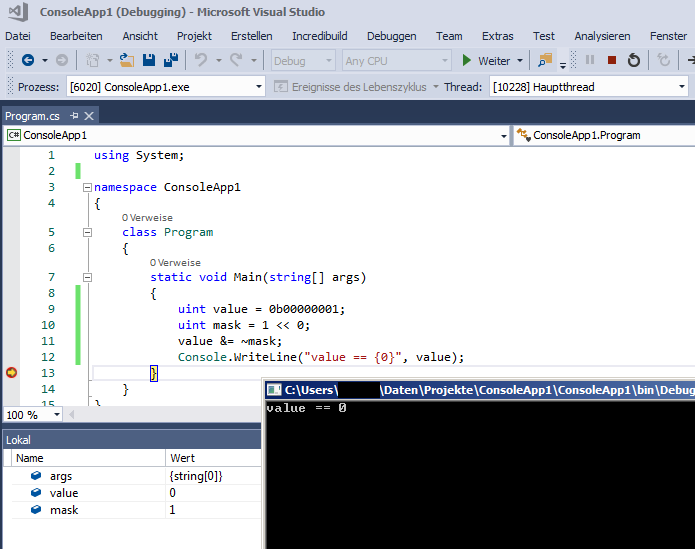Screen dimensions: 695x549
Task: Click the greyed refresh icon after Restart
Action: coord(664,60)
